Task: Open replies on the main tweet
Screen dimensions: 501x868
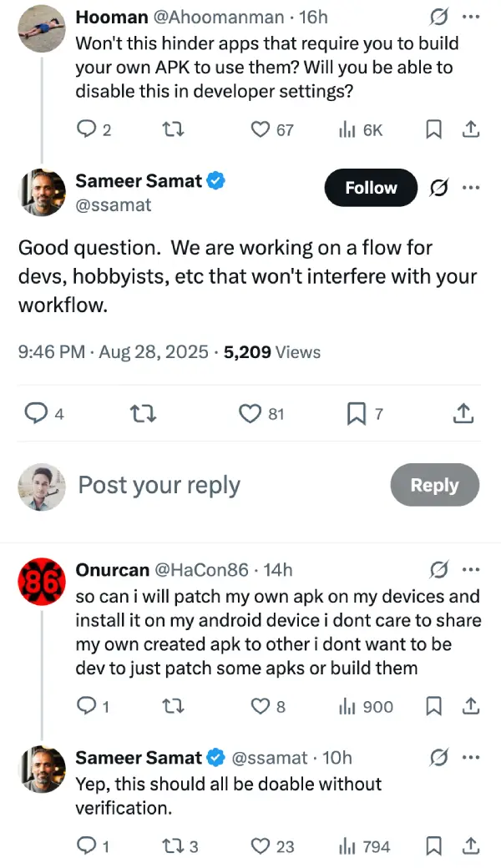Action: pyautogui.click(x=44, y=413)
